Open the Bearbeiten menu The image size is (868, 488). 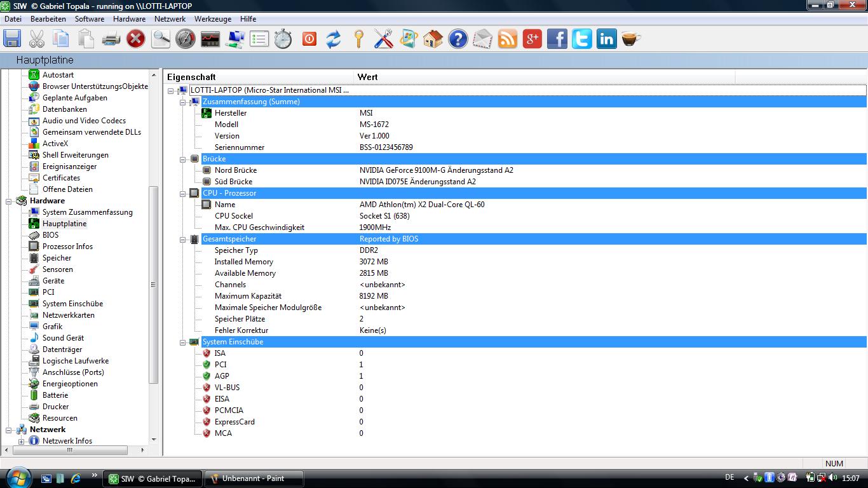tap(48, 19)
